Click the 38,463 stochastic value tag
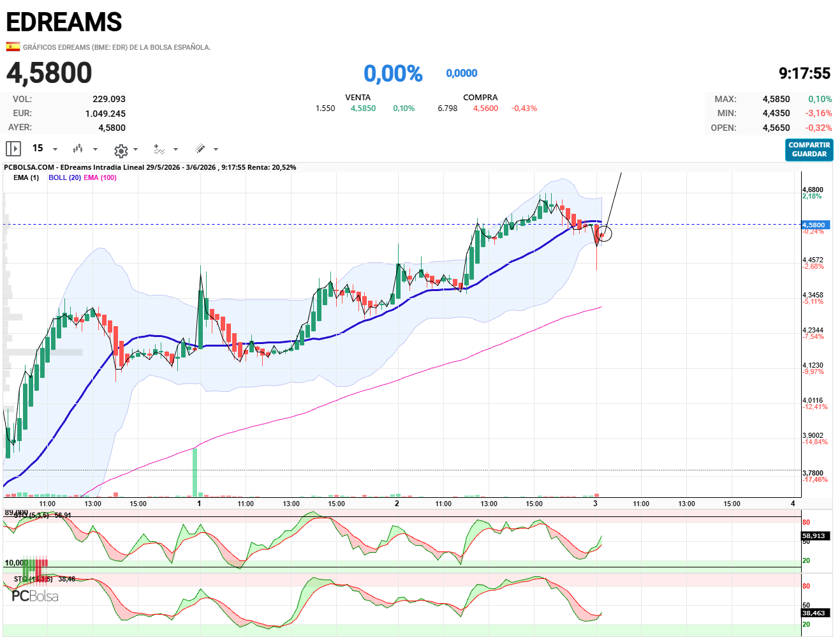This screenshot has width=840, height=637. click(815, 613)
